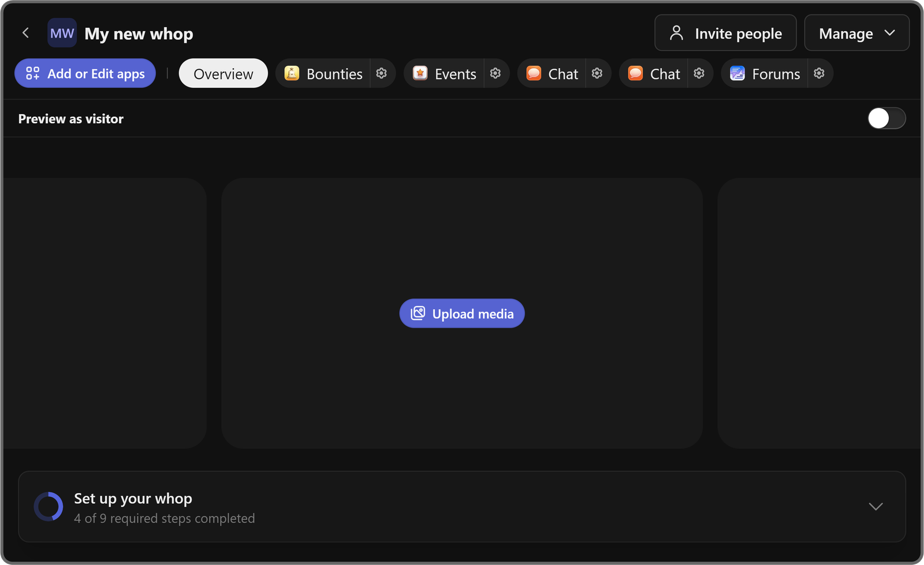
Task: Click the upload media image icon
Action: tap(418, 313)
